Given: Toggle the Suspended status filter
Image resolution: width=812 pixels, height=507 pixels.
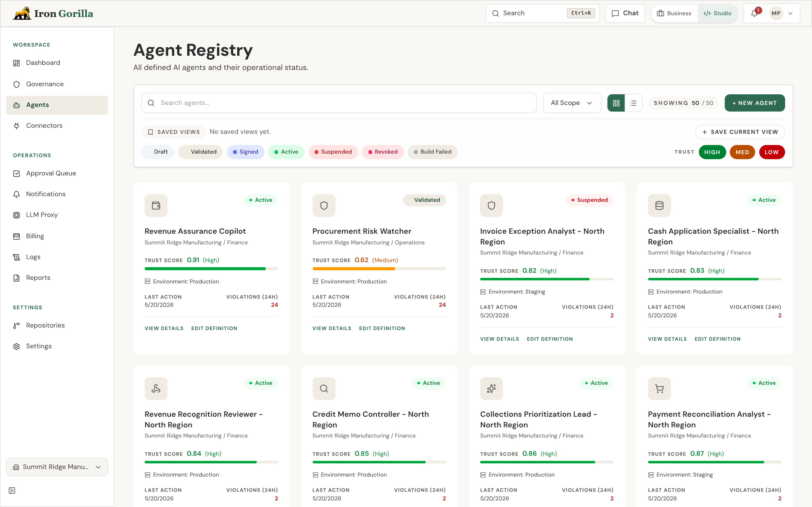Looking at the screenshot, I should pos(333,152).
